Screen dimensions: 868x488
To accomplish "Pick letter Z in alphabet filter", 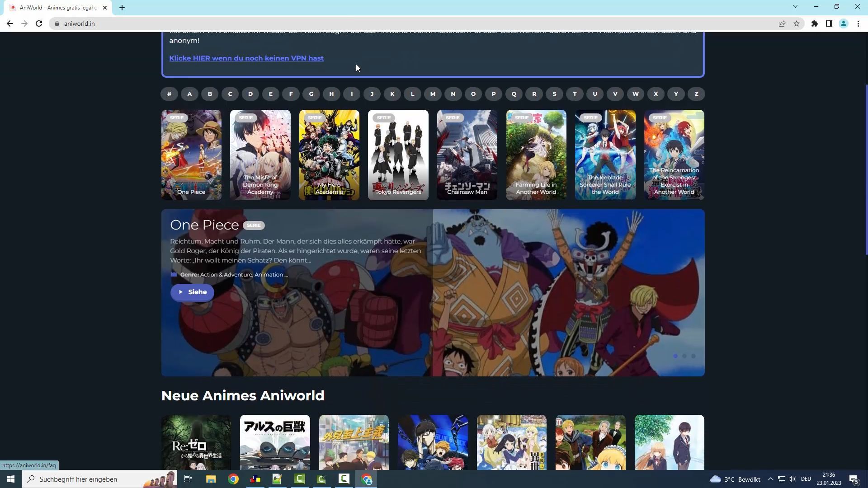I will coord(696,94).
